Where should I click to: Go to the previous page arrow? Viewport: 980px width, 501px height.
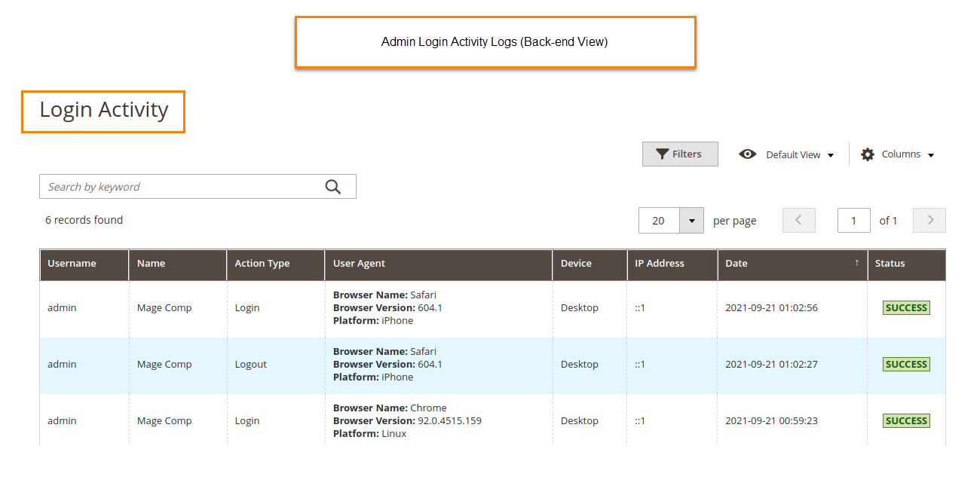799,220
